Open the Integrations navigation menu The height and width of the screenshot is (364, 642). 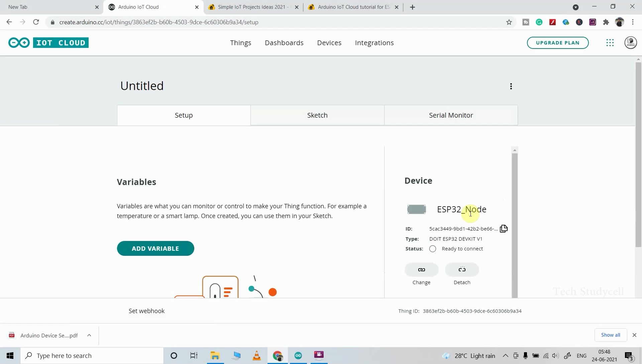pyautogui.click(x=374, y=43)
